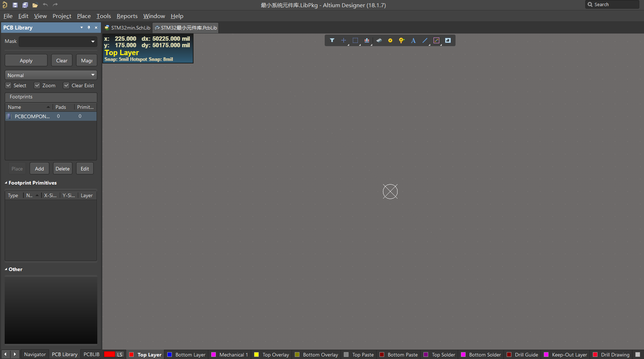The height and width of the screenshot is (359, 644).
Task: Open the selection filter funnel tool
Action: pos(332,40)
